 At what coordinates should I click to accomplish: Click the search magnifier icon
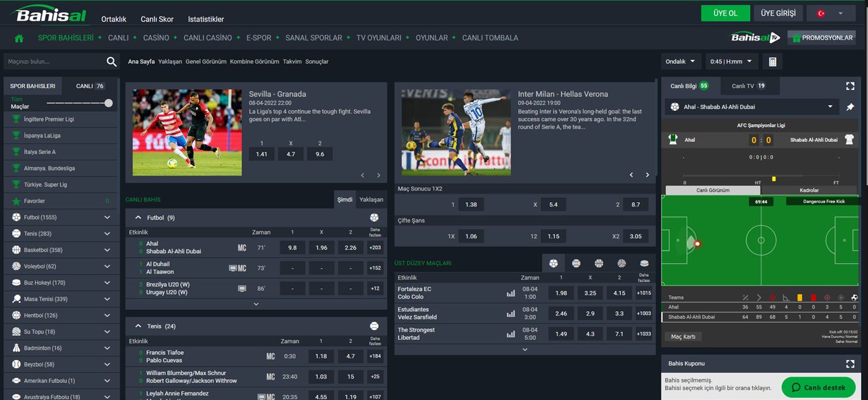(x=112, y=61)
